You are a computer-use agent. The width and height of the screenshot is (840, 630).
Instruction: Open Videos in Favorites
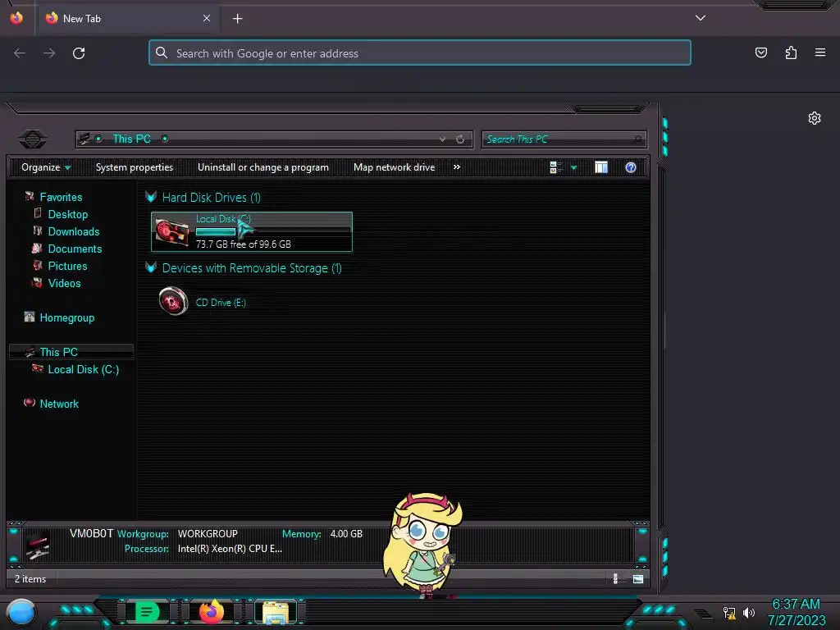point(64,283)
